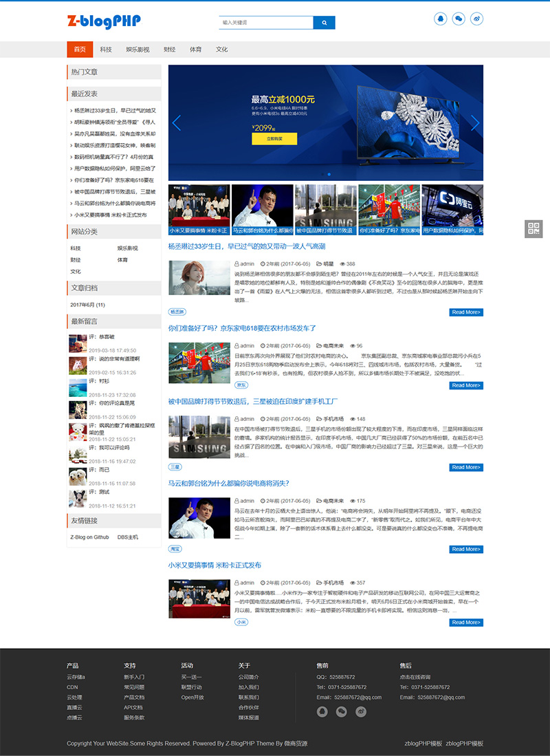The image size is (550, 756).
Task: Open 数码相机销量真不行了 post in sidebar
Action: (x=112, y=157)
